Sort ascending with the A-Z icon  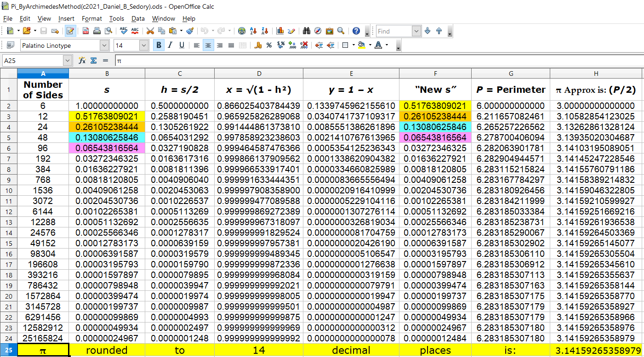[x=253, y=31]
